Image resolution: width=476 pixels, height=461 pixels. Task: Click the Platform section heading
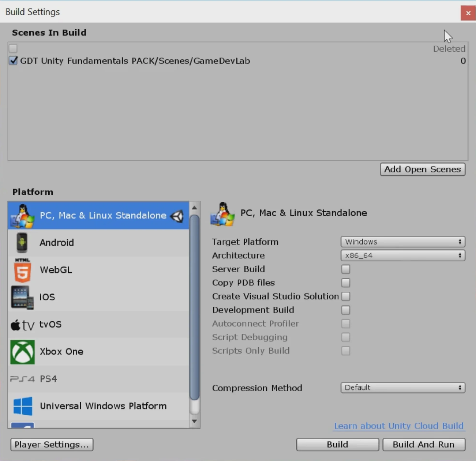[33, 192]
